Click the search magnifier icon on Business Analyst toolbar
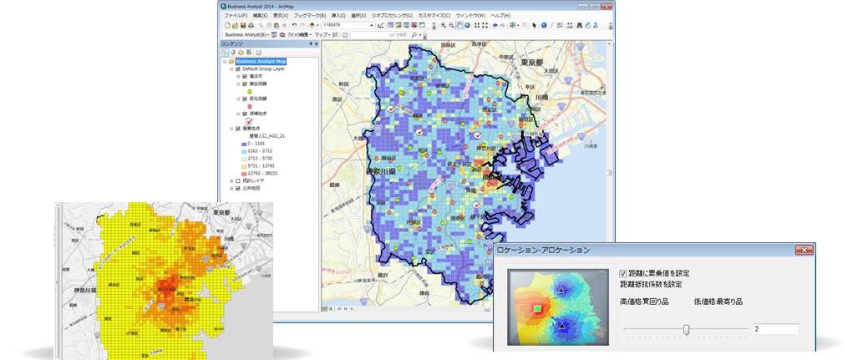The width and height of the screenshot is (868, 360). (x=414, y=35)
